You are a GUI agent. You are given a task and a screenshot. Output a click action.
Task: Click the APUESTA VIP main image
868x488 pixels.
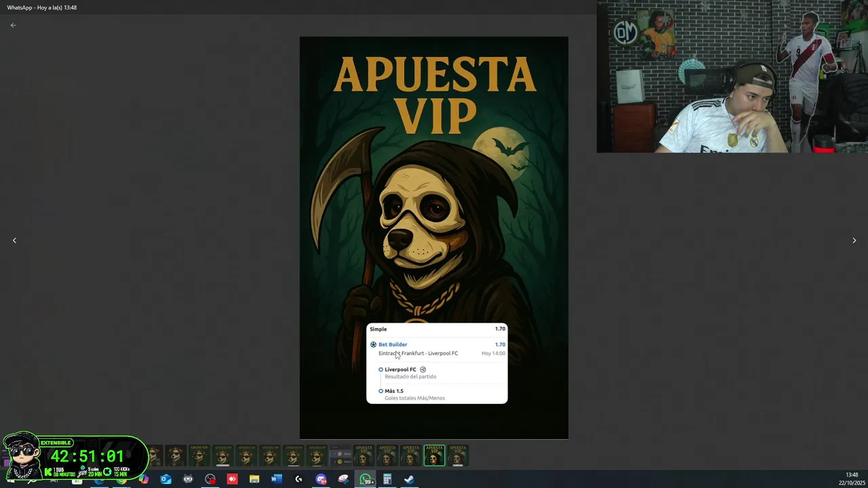tap(434, 238)
